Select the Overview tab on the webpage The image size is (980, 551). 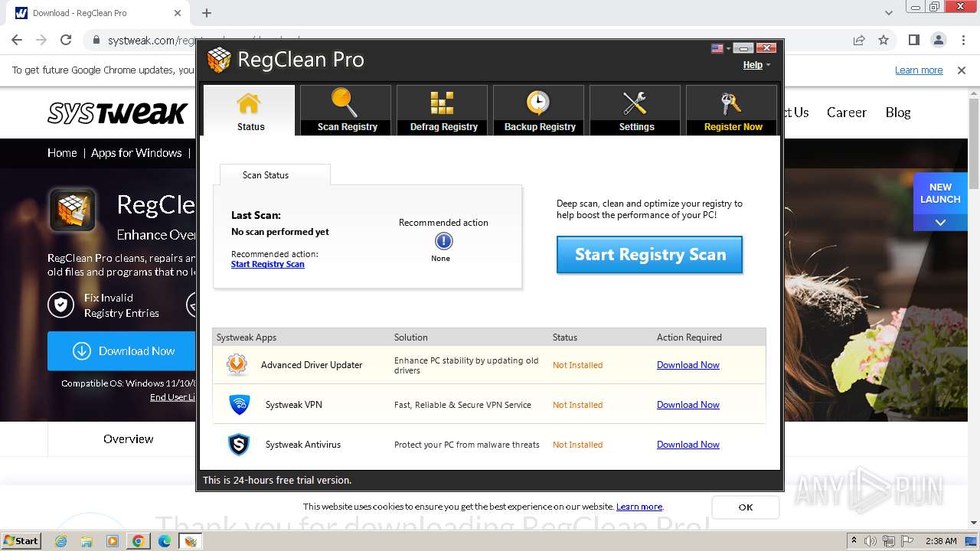[129, 439]
